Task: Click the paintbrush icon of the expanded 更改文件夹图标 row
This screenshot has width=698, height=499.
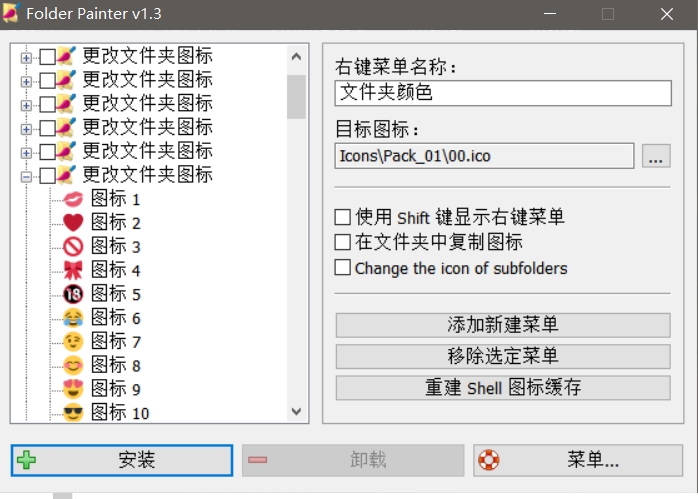Action: [x=66, y=175]
